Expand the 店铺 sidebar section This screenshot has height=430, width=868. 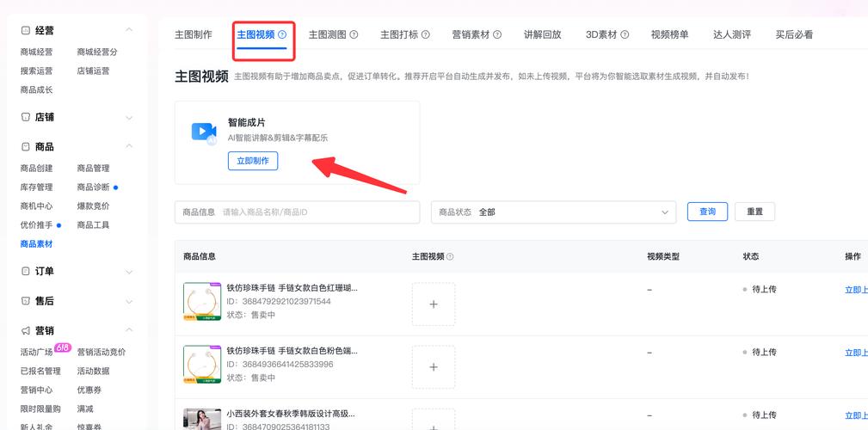[129, 117]
